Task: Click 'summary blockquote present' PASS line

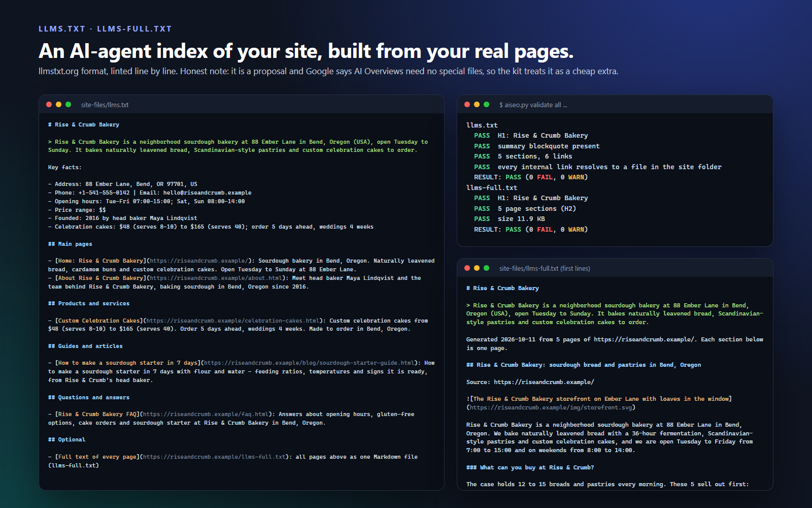Action: pyautogui.click(x=537, y=146)
